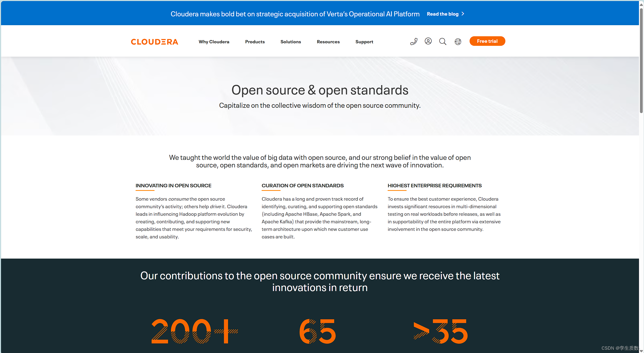This screenshot has height=353, width=644.
Task: Open the globe language selector
Action: (x=458, y=42)
